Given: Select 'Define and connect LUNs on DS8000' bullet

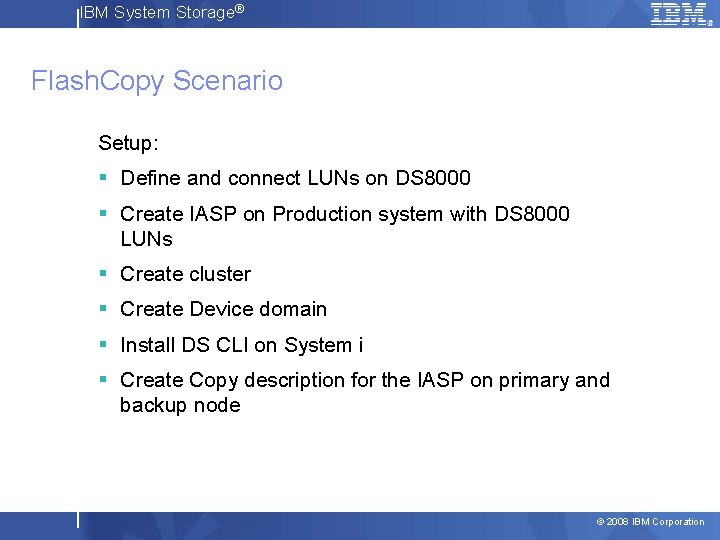Looking at the screenshot, I should tap(295, 178).
